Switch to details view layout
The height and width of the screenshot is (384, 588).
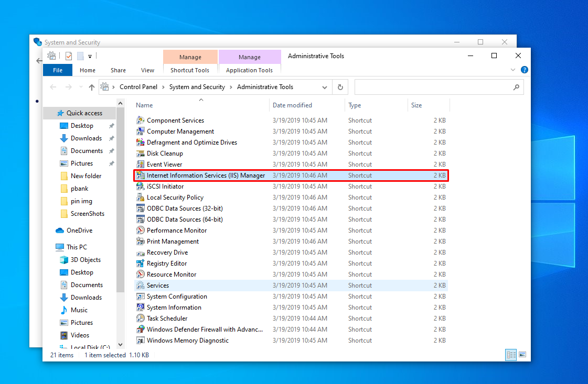pos(511,355)
